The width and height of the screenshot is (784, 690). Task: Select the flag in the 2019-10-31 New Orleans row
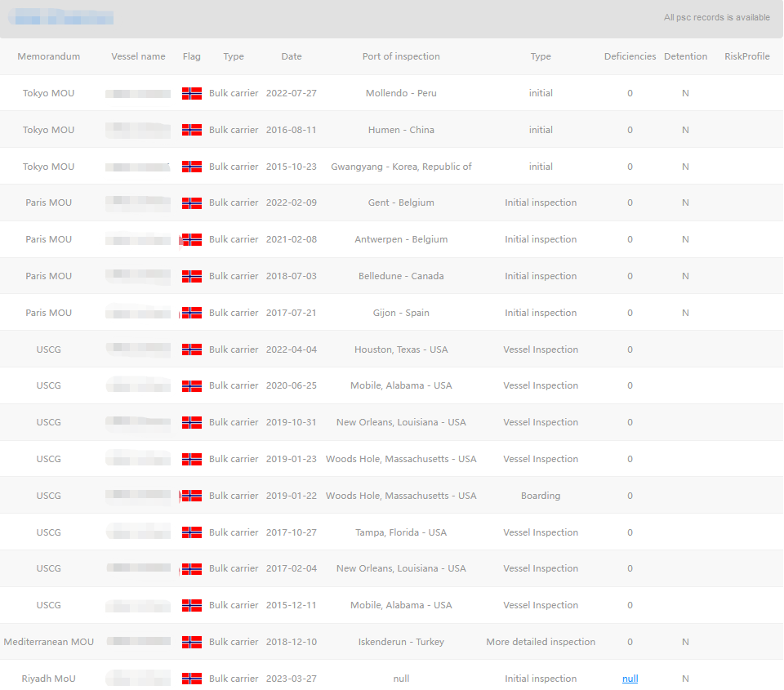pos(192,422)
